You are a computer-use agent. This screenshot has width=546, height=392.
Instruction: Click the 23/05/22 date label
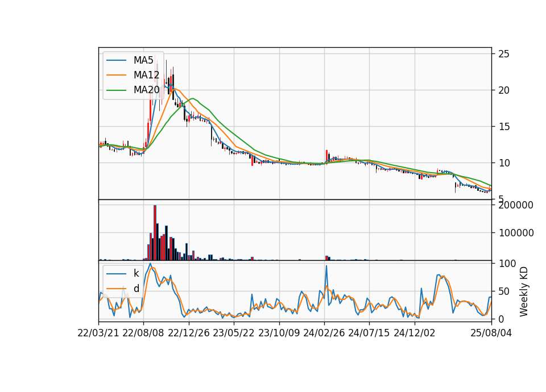point(234,333)
